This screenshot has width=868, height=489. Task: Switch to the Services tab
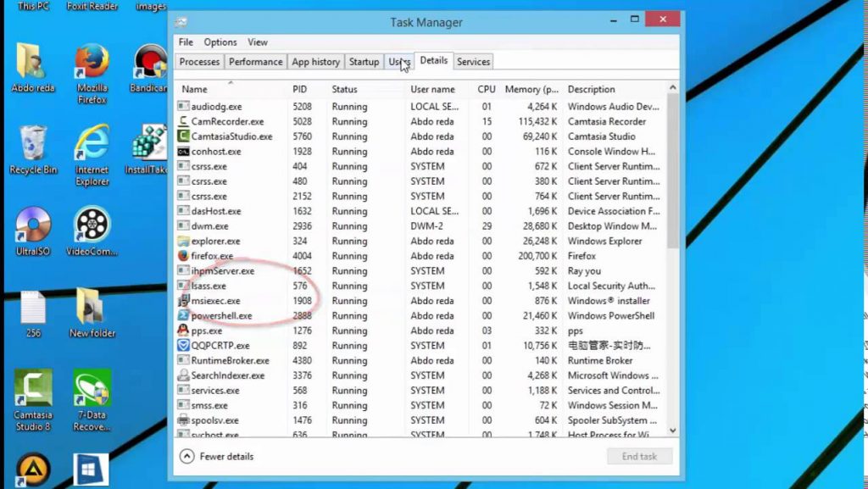coord(473,61)
